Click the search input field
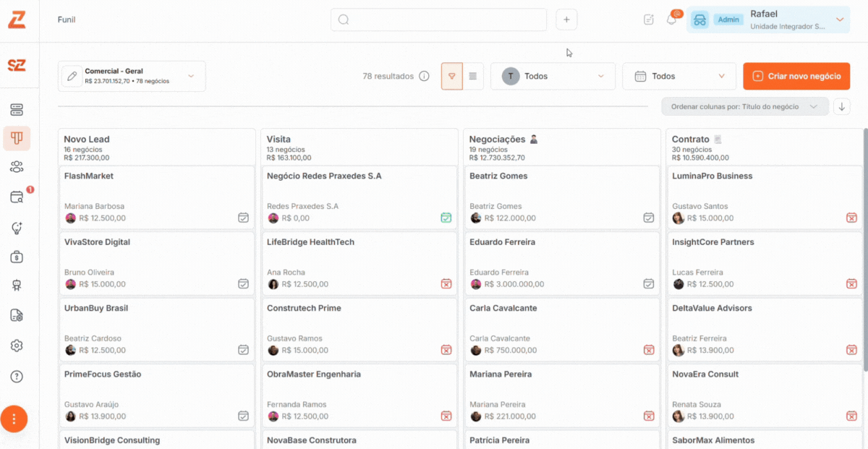 438,20
